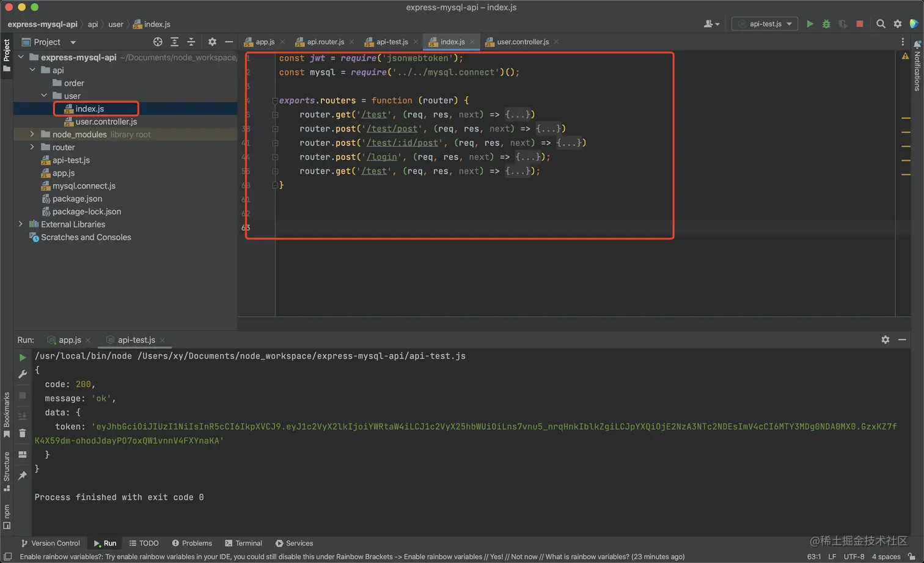Switch to app.js tab in Run panel
Image resolution: width=924 pixels, height=563 pixels.
click(x=69, y=339)
